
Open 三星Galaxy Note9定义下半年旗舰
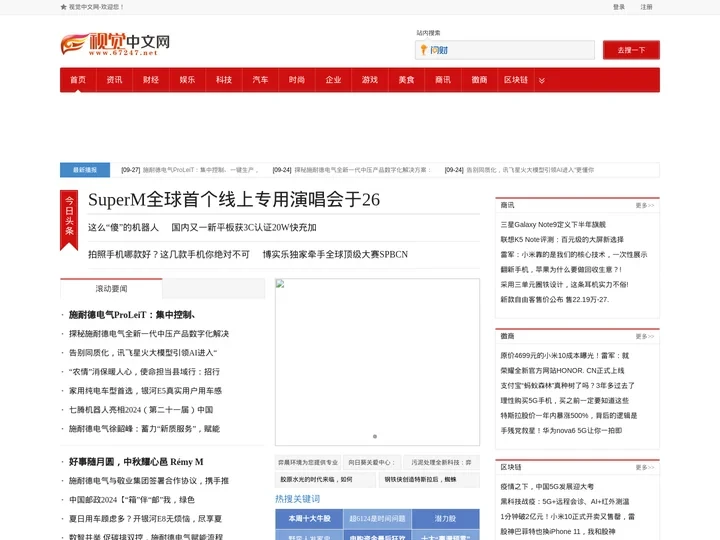553,225
